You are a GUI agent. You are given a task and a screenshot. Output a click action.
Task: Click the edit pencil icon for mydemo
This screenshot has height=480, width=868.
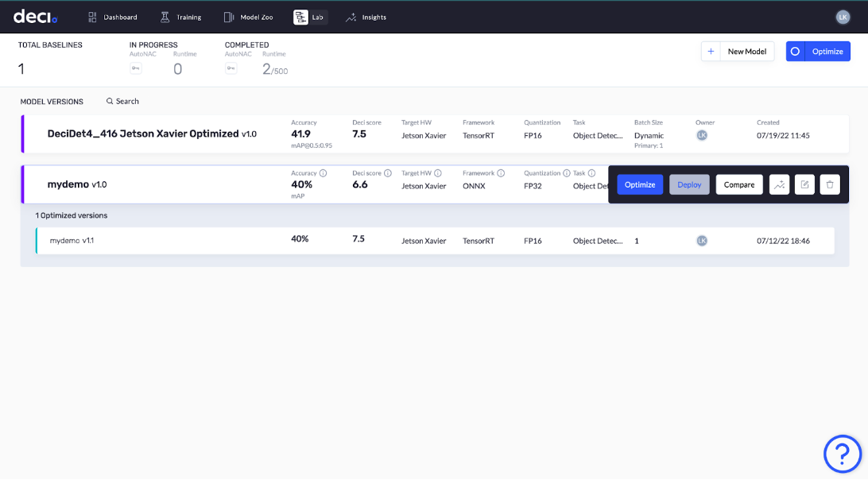pos(804,184)
